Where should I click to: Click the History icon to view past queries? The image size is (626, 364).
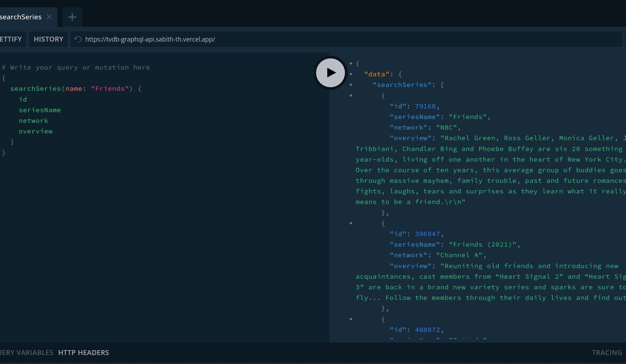point(48,39)
